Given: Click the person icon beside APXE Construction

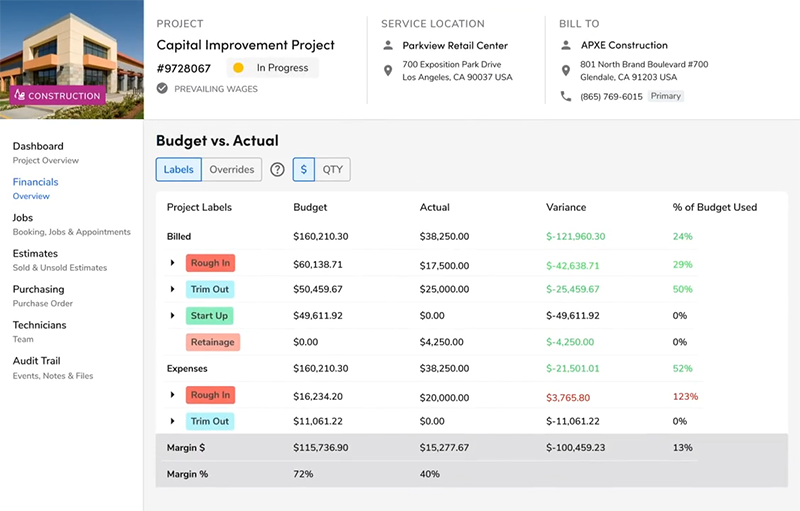Looking at the screenshot, I should tap(566, 45).
